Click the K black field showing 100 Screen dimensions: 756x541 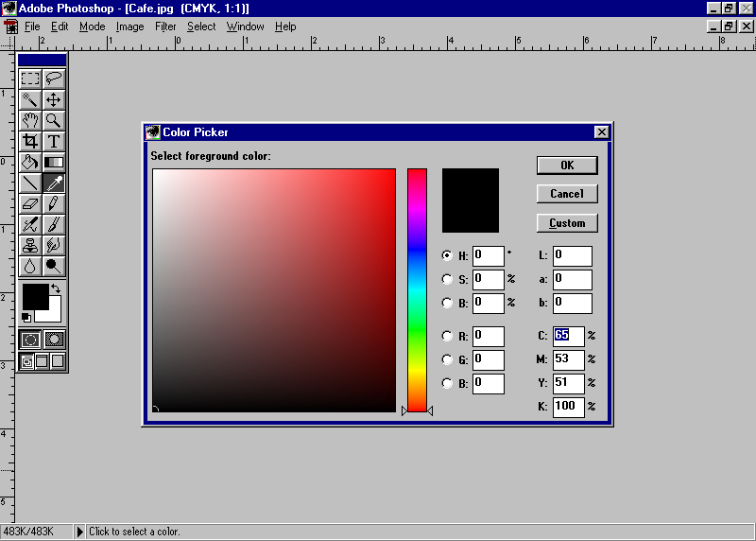pos(569,407)
